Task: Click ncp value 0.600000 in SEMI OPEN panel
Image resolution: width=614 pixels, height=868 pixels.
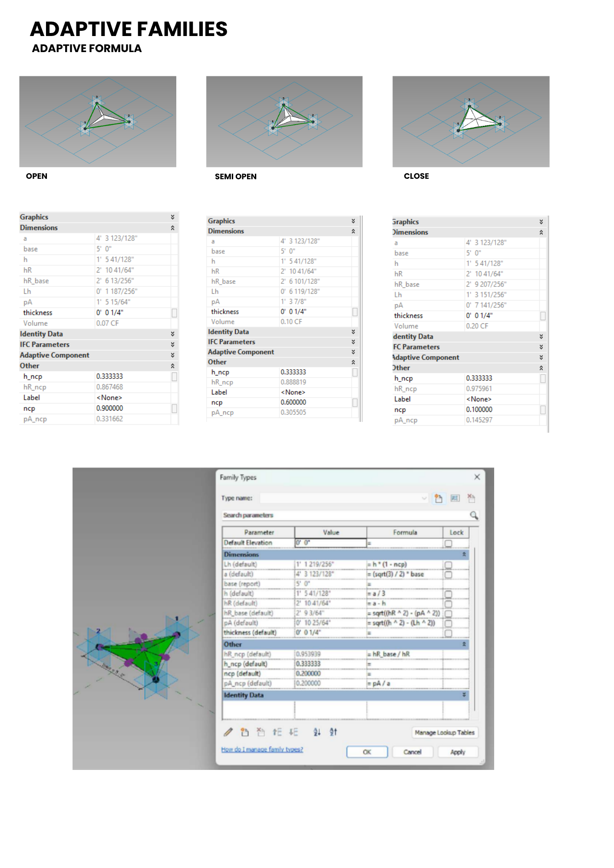Action: [294, 402]
